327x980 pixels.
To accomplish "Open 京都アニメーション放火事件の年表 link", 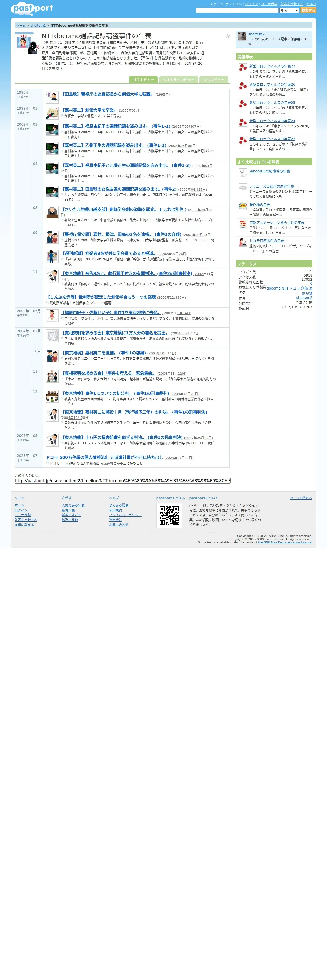I will coord(277,223).
